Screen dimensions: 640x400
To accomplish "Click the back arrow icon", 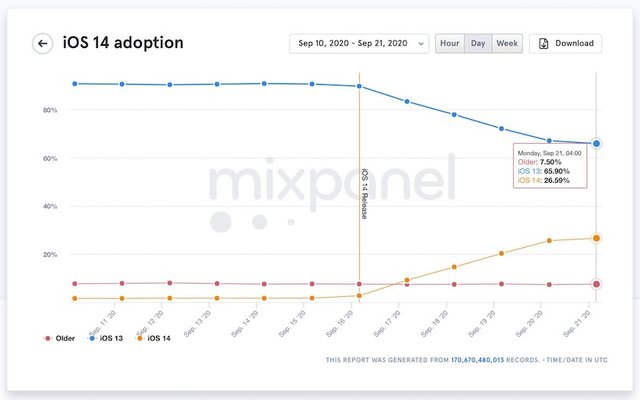I will [x=42, y=43].
